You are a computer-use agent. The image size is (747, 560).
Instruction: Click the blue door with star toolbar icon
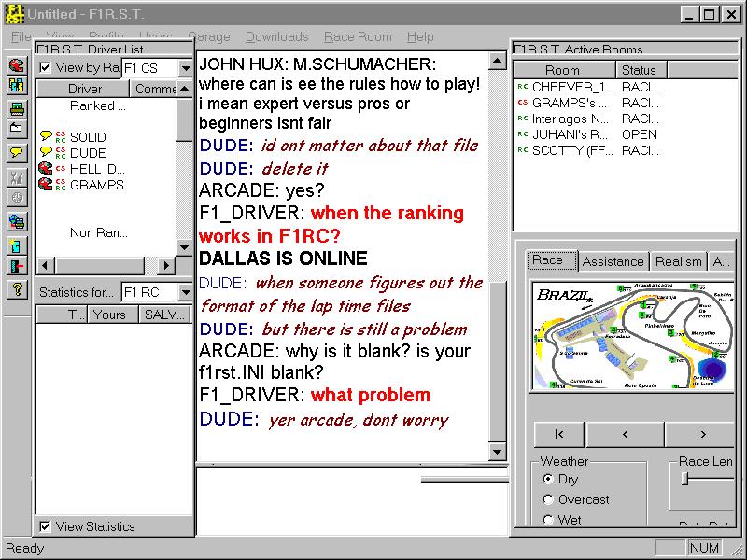[x=17, y=246]
